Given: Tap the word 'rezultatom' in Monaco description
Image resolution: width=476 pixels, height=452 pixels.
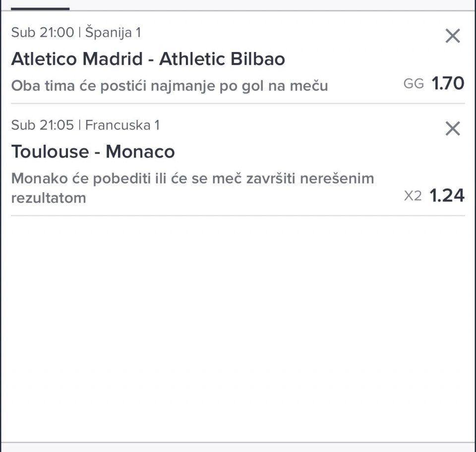Looking at the screenshot, I should click(49, 198).
